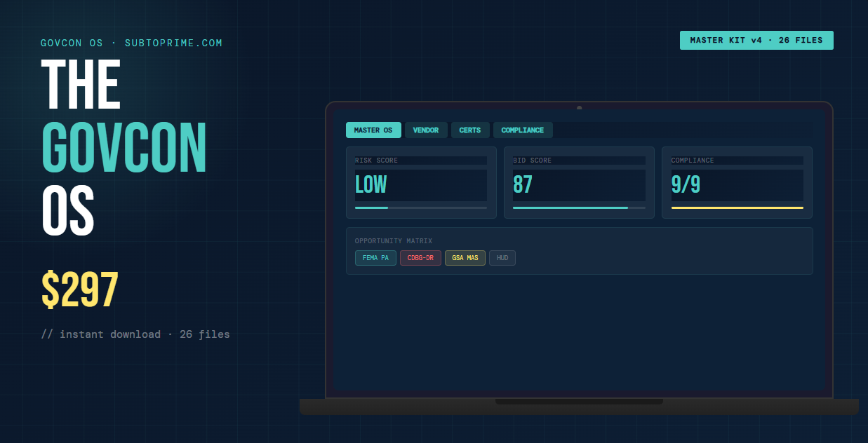This screenshot has width=868, height=443.
Task: Click the $297 price
Action: pos(80,290)
